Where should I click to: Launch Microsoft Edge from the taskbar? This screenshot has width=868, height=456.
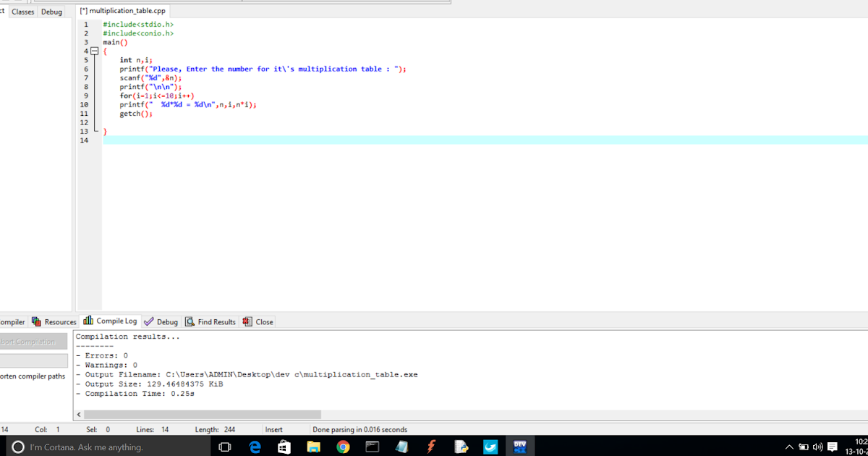click(255, 447)
